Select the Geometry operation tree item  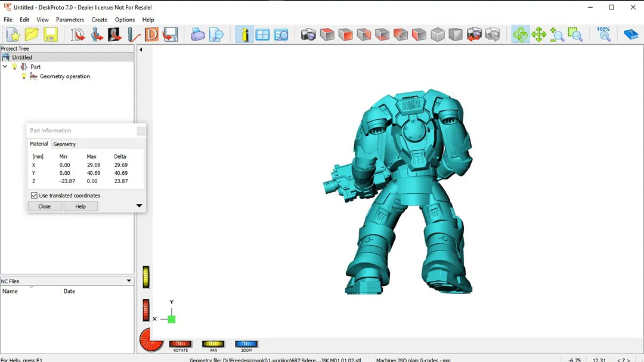(64, 76)
